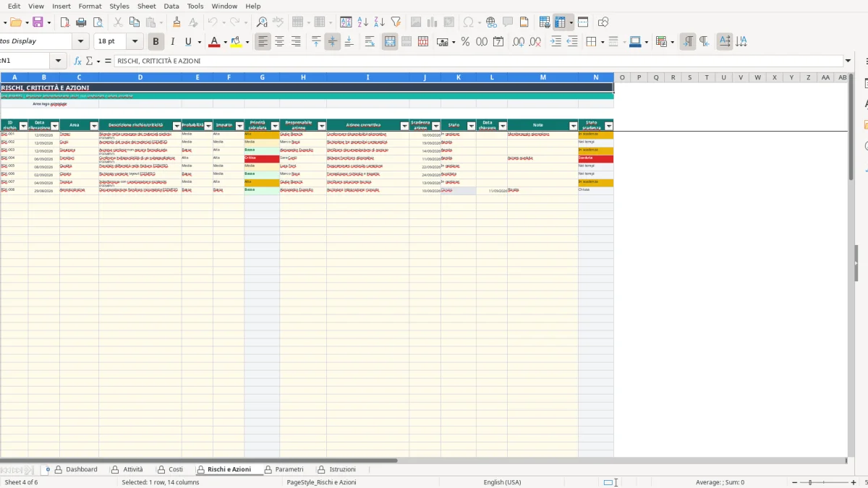
Task: Save the document with the floppy icon
Action: pos(38,22)
